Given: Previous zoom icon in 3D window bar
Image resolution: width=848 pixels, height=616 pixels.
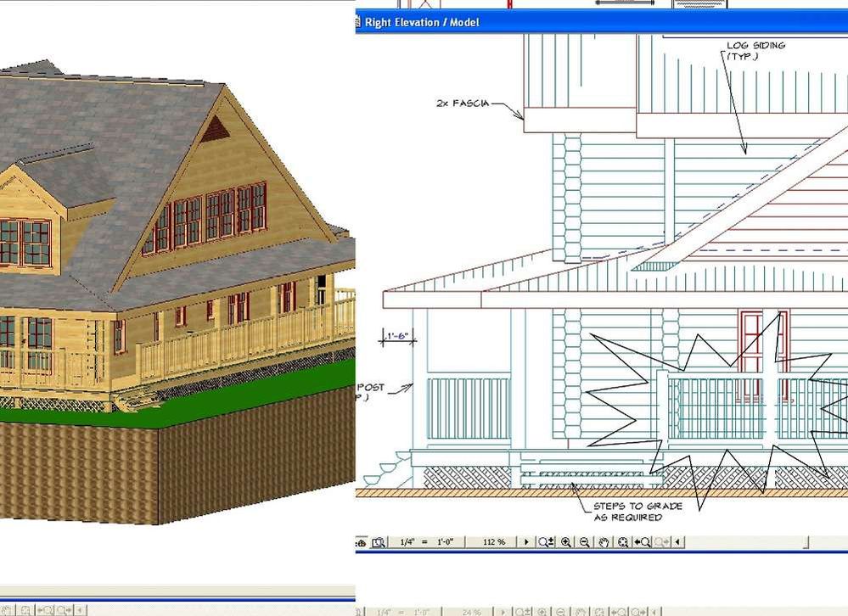Looking at the screenshot, I should 44,611.
